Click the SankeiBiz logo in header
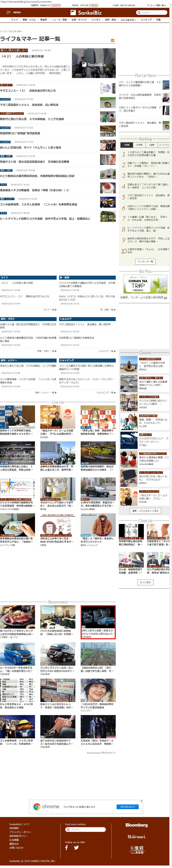172x868 pixels. (86, 13)
